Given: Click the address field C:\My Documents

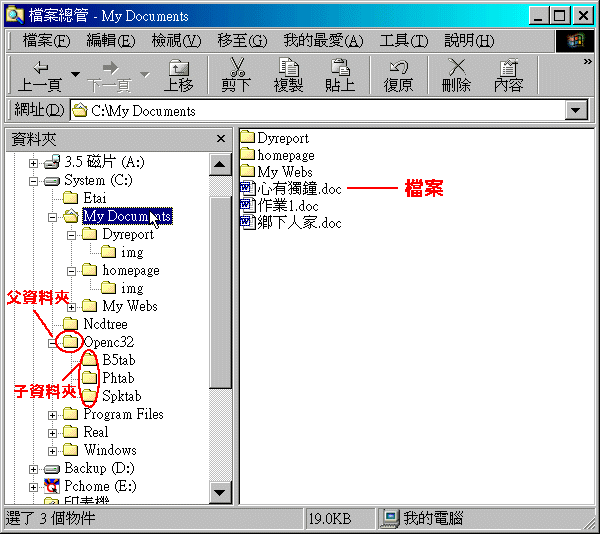Looking at the screenshot, I should pos(318,111).
